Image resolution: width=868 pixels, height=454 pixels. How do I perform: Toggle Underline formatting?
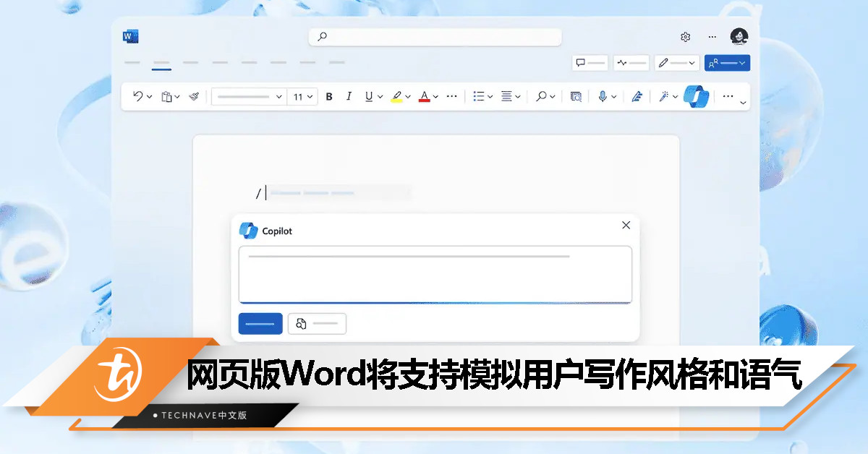(369, 96)
